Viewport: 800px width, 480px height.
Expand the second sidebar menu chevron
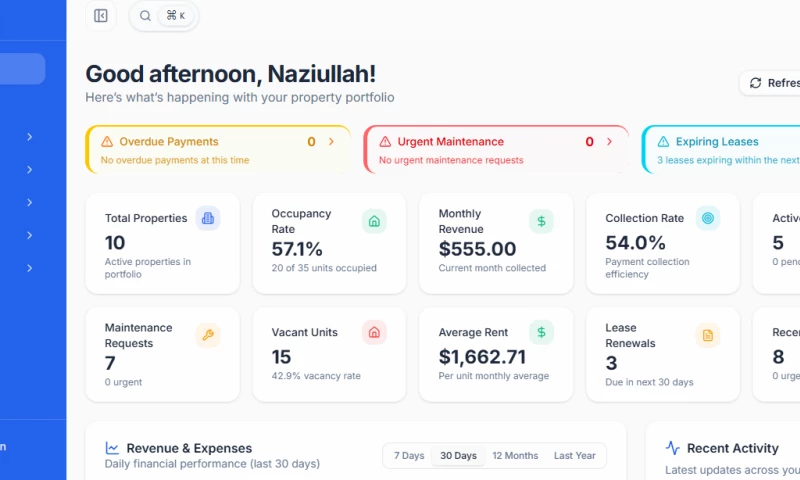pyautogui.click(x=30, y=169)
